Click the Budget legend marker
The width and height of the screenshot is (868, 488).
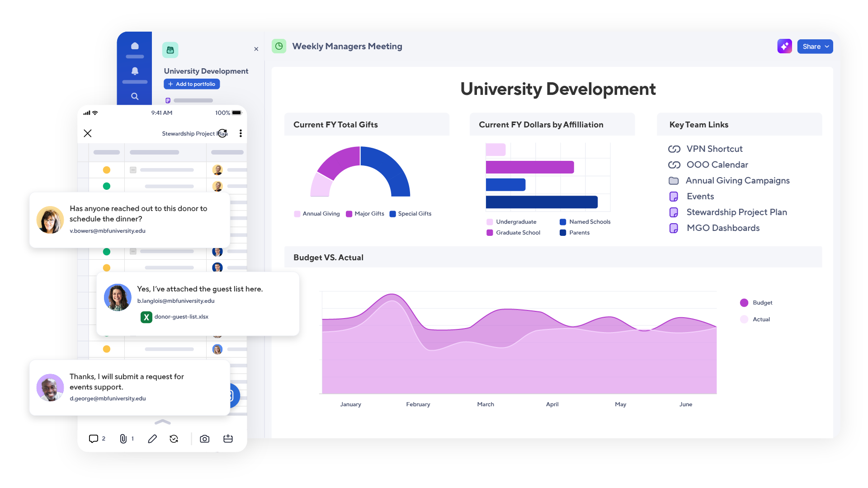744,303
